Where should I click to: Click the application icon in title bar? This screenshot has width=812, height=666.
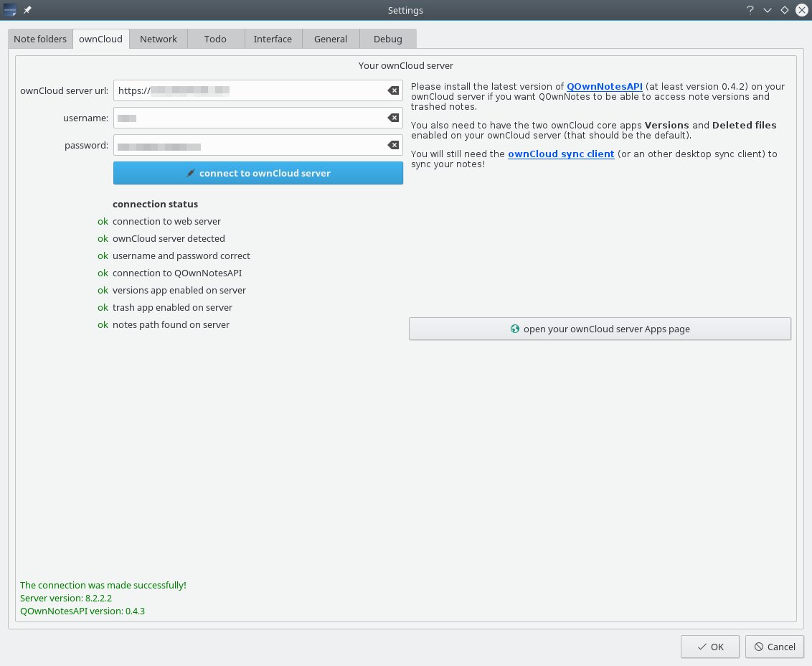(x=10, y=10)
